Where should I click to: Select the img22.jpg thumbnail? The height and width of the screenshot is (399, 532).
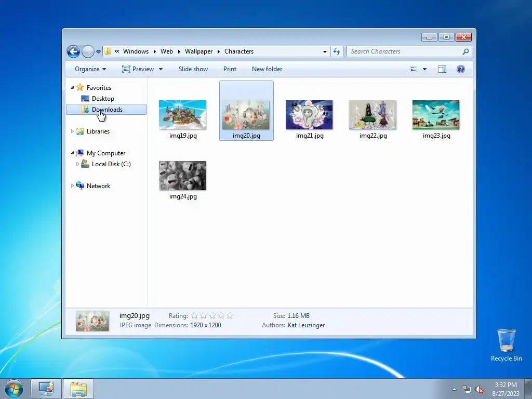coord(373,115)
